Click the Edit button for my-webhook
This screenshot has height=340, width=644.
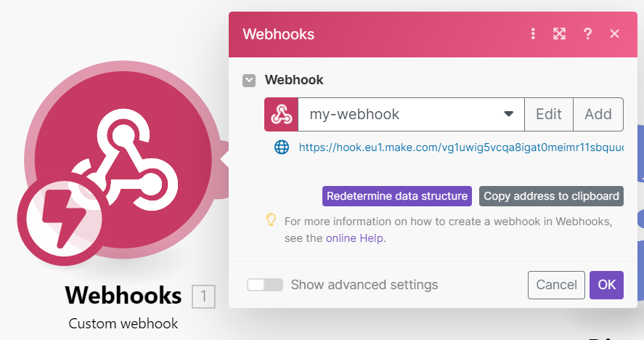click(548, 114)
